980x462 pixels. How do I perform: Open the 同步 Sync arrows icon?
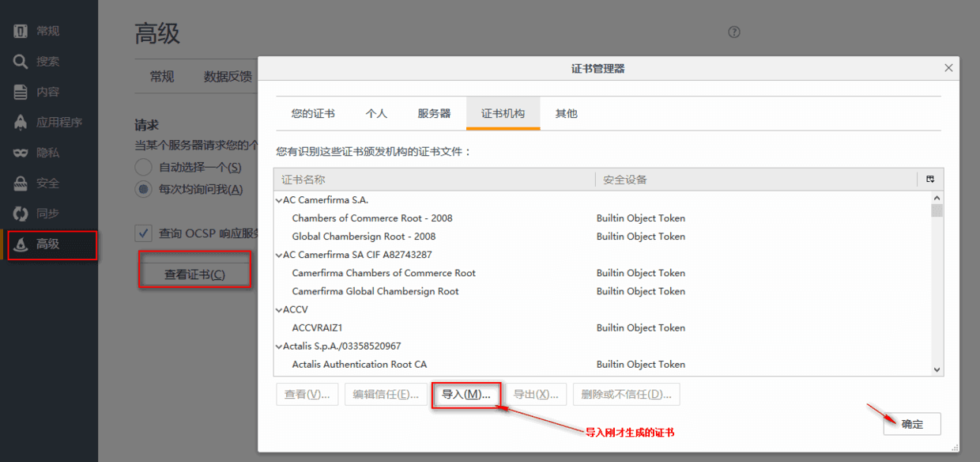(x=21, y=214)
